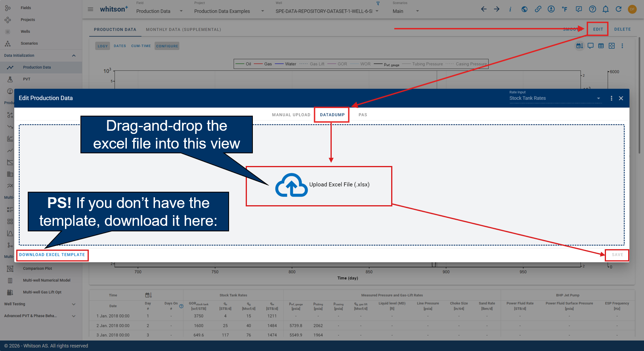Screen dimensions: 644x351
Task: Toggle the temperature unit °F button
Action: 565,9
